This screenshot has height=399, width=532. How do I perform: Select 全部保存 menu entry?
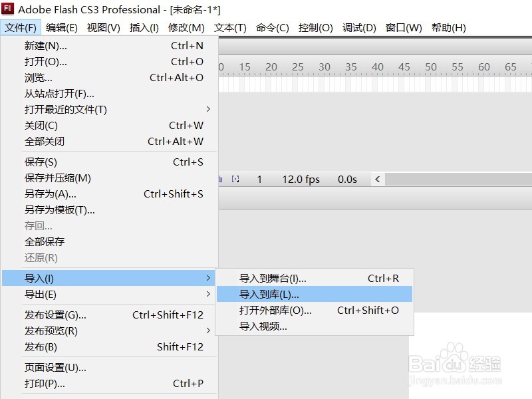[x=109, y=241]
